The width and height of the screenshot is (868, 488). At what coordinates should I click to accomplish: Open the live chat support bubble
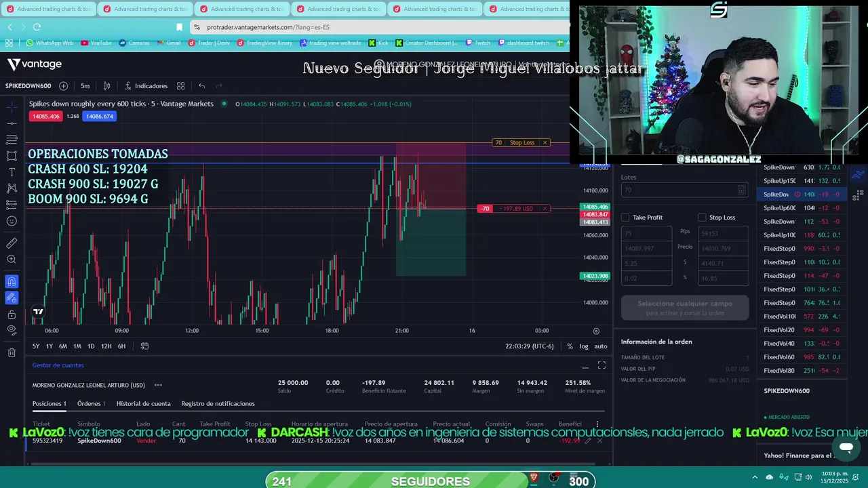click(x=846, y=448)
